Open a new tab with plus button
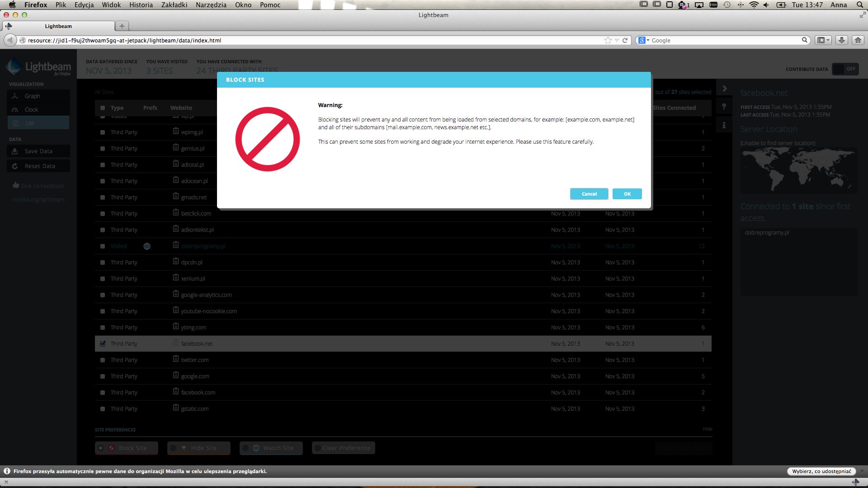868x488 pixels. click(x=122, y=26)
